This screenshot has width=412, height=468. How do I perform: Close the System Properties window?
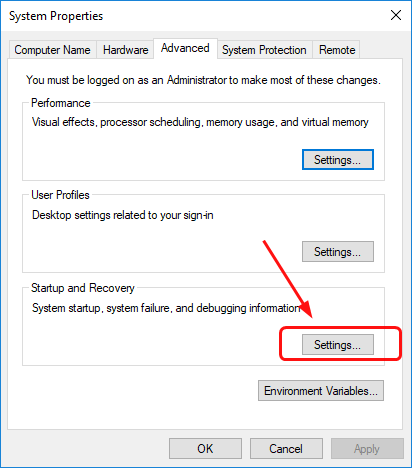pos(396,15)
